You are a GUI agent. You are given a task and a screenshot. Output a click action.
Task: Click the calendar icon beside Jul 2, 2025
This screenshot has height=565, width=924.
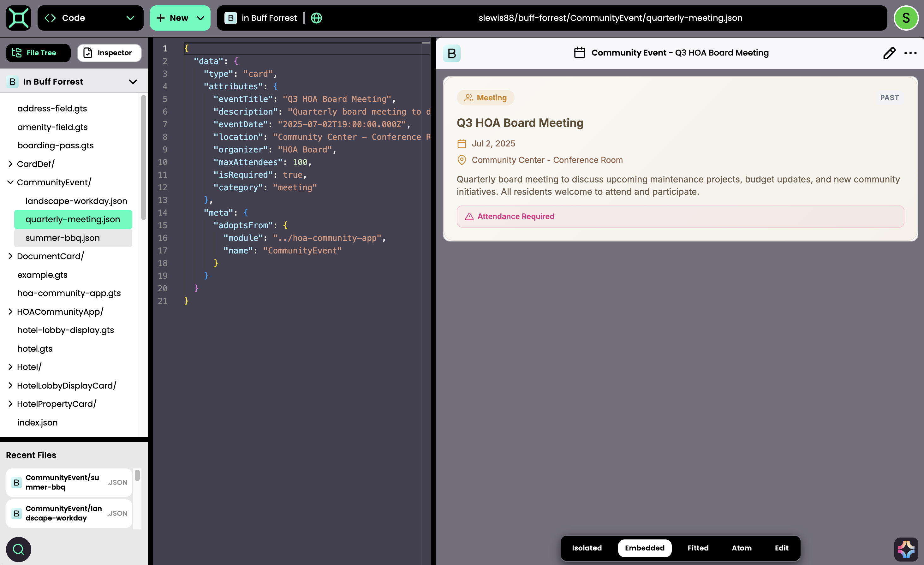(462, 144)
